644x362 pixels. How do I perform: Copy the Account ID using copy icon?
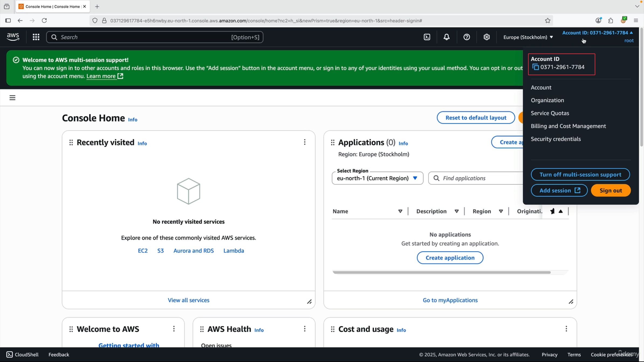[x=535, y=67]
